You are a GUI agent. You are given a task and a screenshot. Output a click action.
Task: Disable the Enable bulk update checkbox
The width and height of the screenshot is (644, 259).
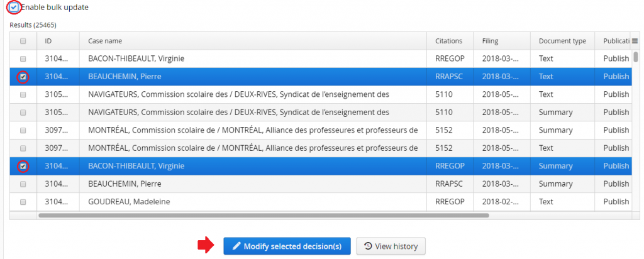coord(14,8)
